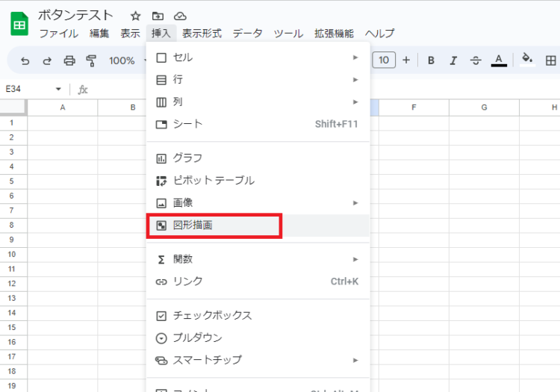This screenshot has height=392, width=560.
Task: Select row 1 header
Action: (x=13, y=122)
